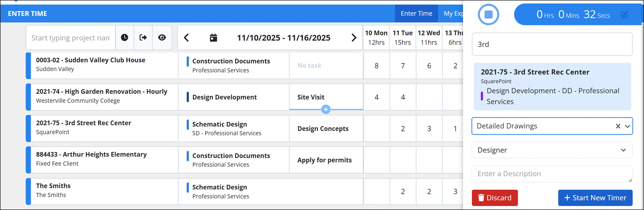Click the No task cell for Sudden Valley

coord(326,66)
